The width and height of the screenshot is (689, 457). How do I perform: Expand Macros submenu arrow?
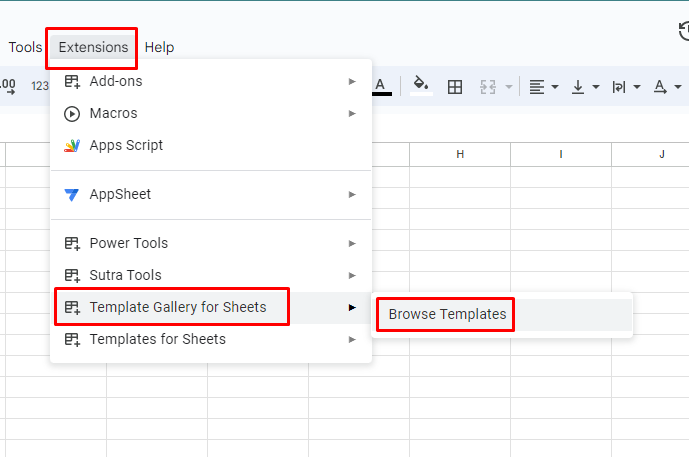tap(352, 113)
